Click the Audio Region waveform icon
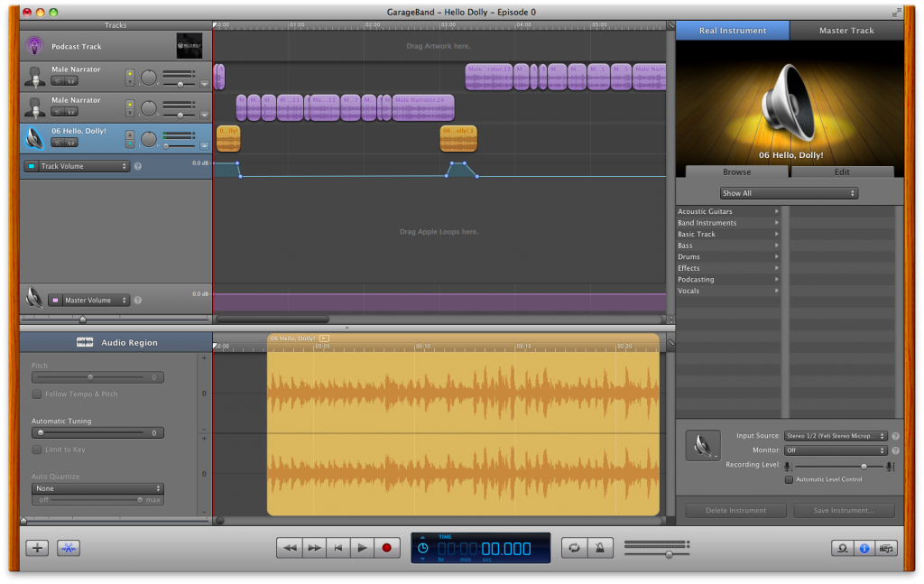Viewport: 924px width, 584px height. (x=84, y=342)
